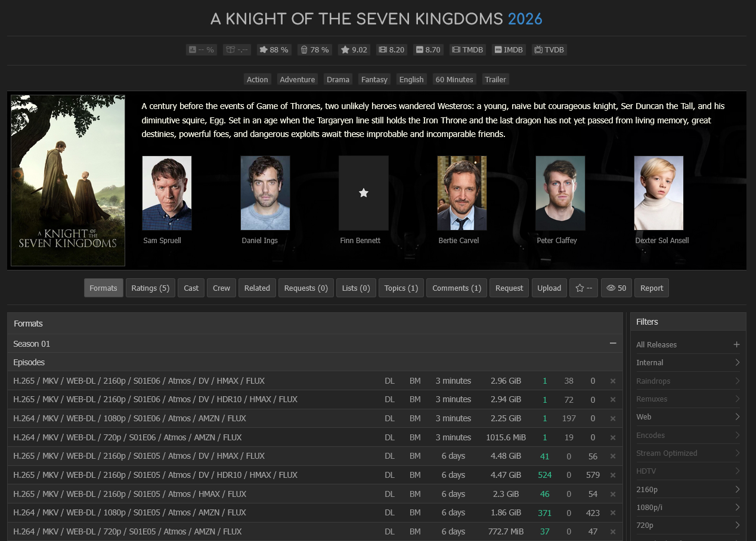Open the Trailer tag
The image size is (756, 541).
click(x=495, y=79)
